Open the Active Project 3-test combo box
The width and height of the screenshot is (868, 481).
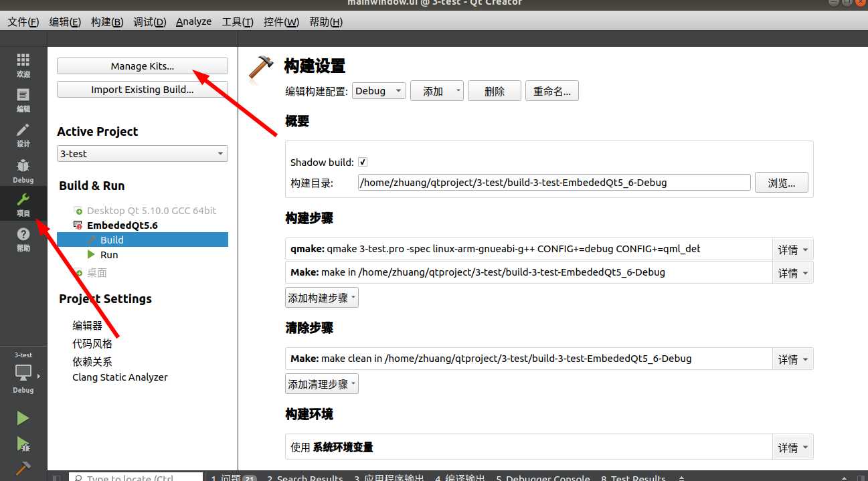(143, 153)
